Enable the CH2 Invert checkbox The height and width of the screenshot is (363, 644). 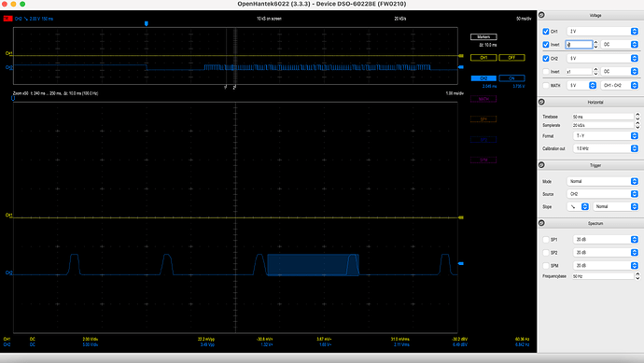[x=546, y=72]
